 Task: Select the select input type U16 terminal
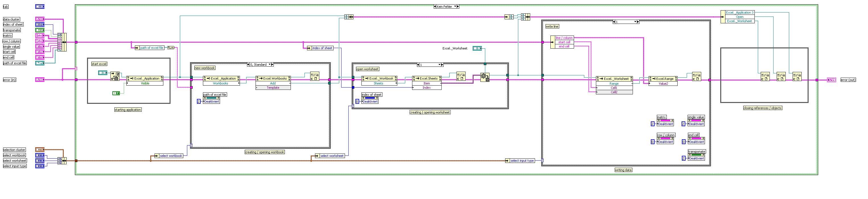click(x=40, y=166)
